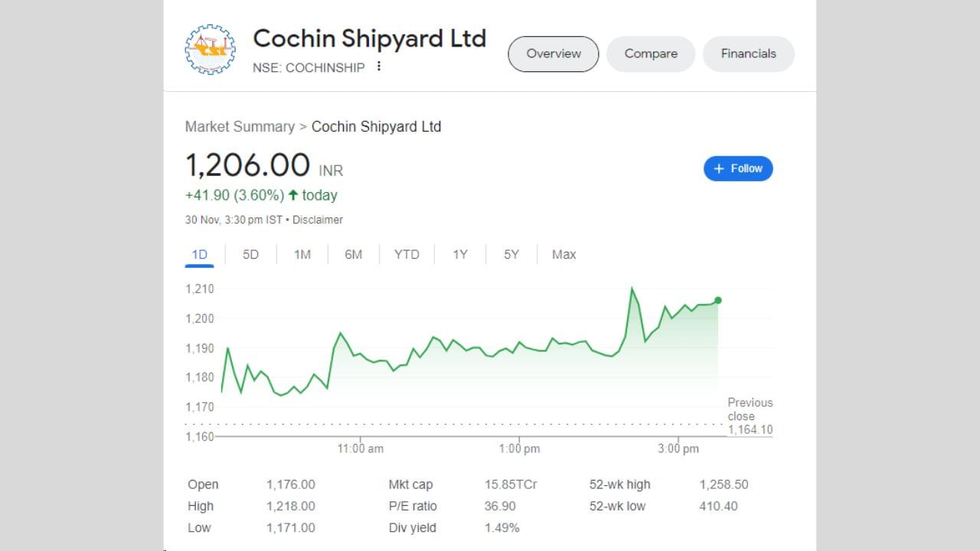Click the Cochin Shipyard company logo
The width and height of the screenshot is (980, 551).
coord(211,50)
